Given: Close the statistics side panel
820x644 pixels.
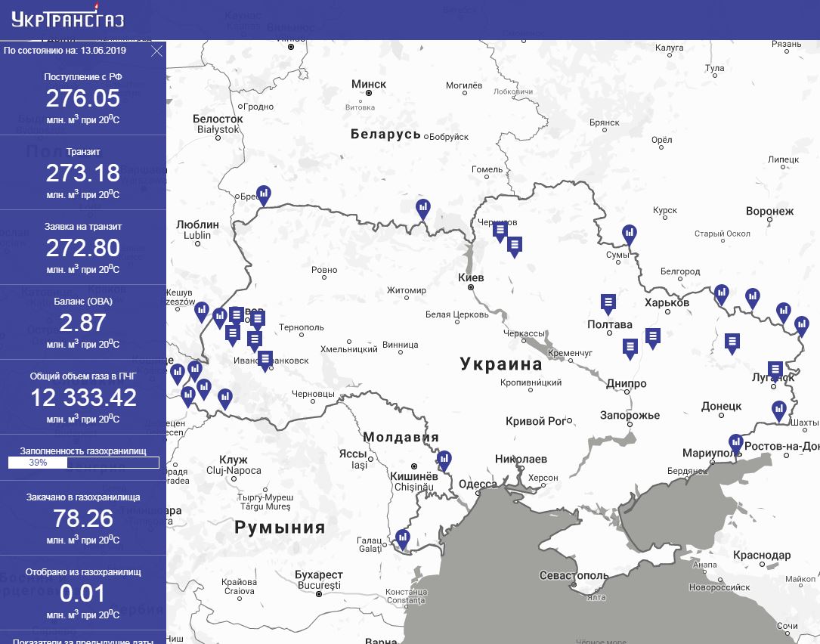Looking at the screenshot, I should pyautogui.click(x=156, y=51).
